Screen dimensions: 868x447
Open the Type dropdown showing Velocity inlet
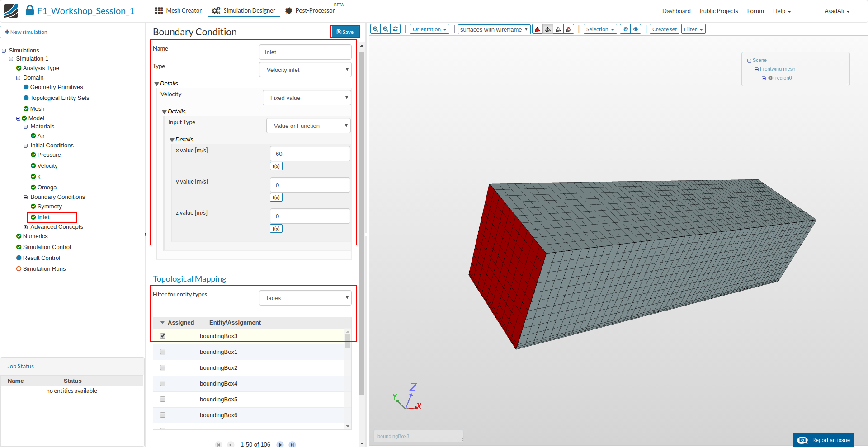pyautogui.click(x=305, y=70)
